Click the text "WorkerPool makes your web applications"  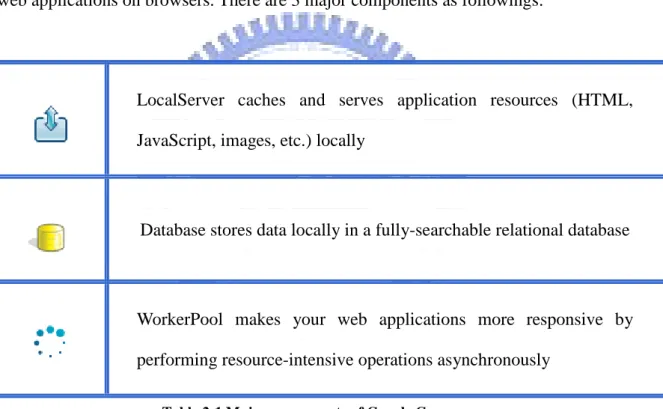click(301, 320)
